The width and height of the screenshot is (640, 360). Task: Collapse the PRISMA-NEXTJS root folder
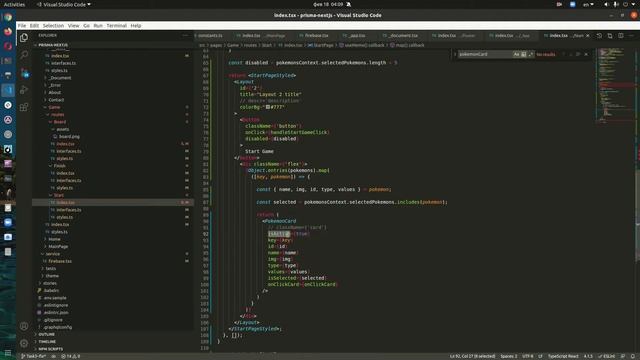point(53,45)
